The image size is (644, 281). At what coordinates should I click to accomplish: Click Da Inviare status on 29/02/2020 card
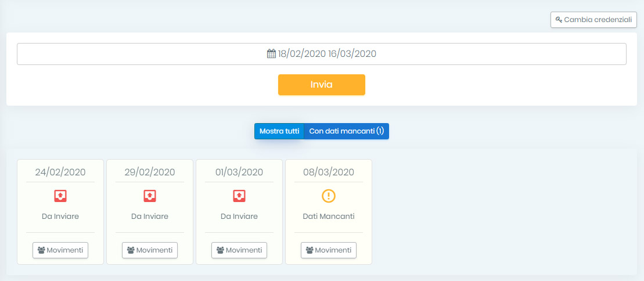point(150,217)
